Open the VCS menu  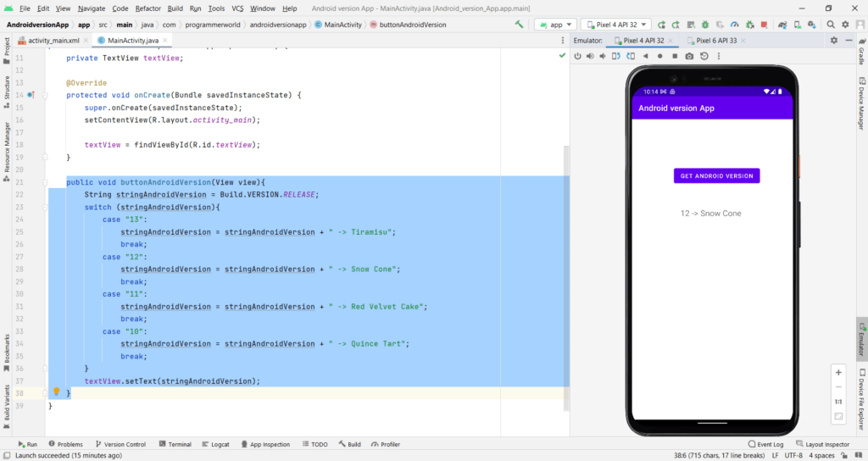(237, 8)
